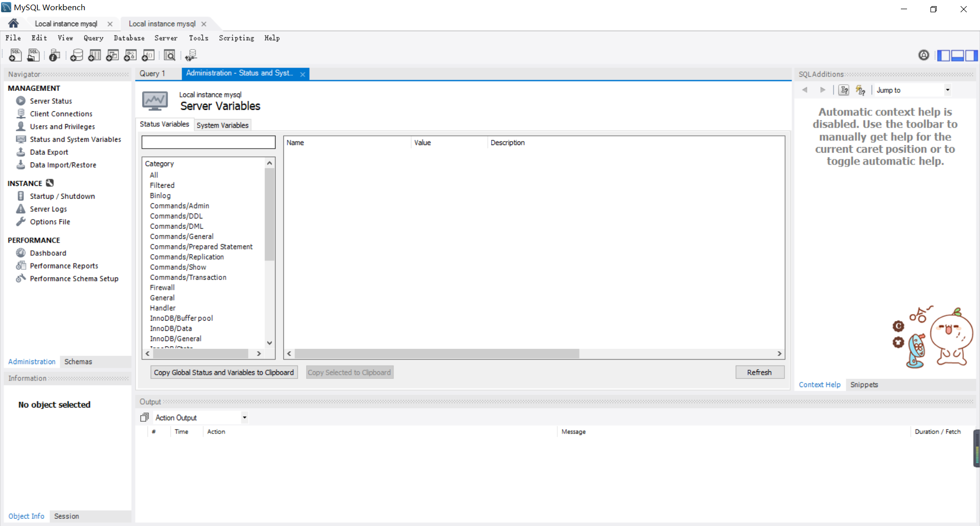Toggle the right SQL Additions panel
This screenshot has height=526, width=980.
point(971,55)
